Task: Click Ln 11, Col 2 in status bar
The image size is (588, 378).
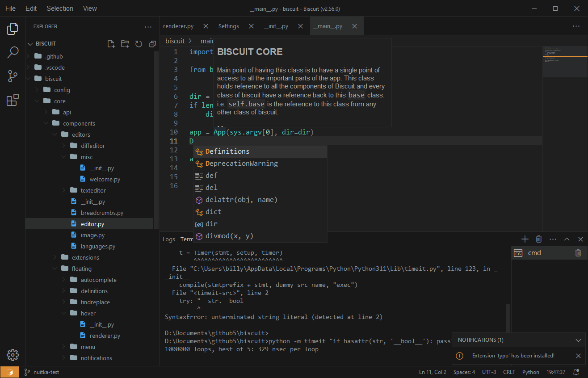Action: click(433, 372)
